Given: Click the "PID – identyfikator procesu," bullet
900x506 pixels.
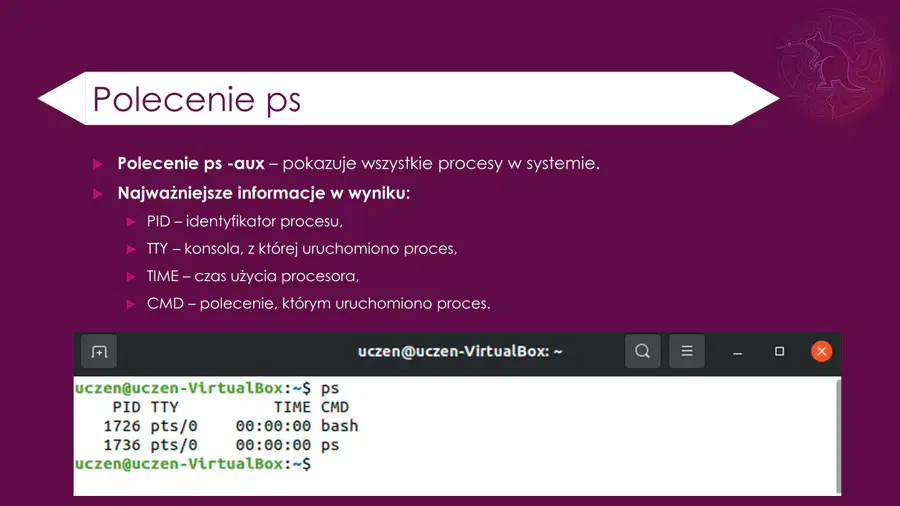Looking at the screenshot, I should click(245, 221).
